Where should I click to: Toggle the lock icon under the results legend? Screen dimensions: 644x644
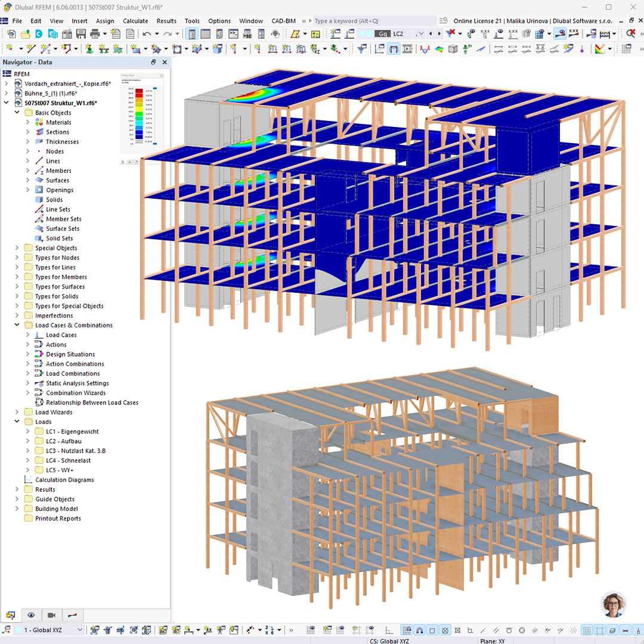(x=130, y=162)
